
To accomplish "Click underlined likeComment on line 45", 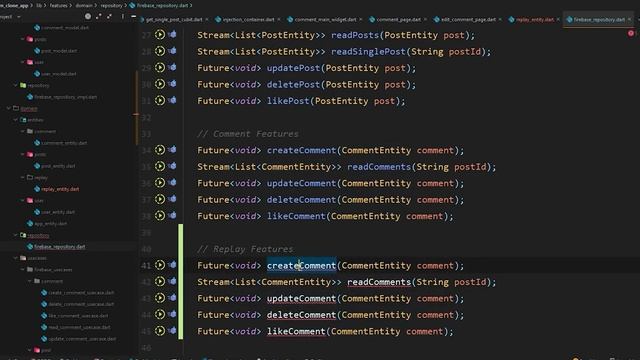I will tap(296, 331).
